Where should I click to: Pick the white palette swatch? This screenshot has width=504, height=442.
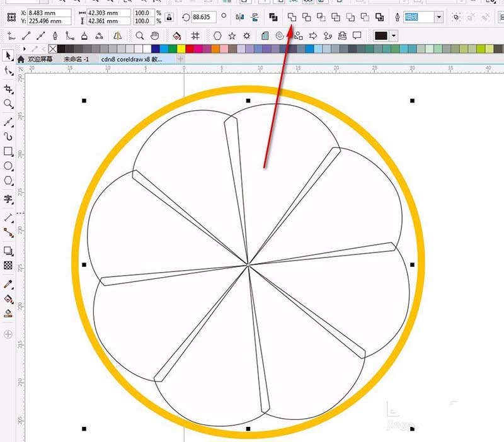[x=147, y=49]
